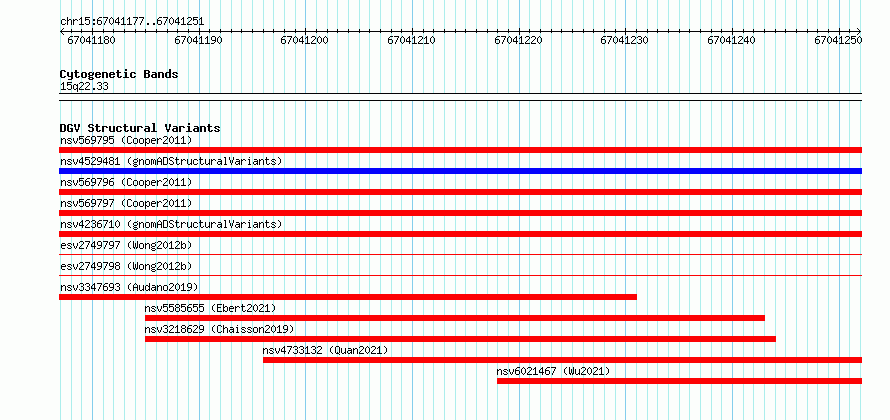Select the red bar below nsv569796
Image resolution: width=890 pixels, height=420 pixels.
coord(460,192)
